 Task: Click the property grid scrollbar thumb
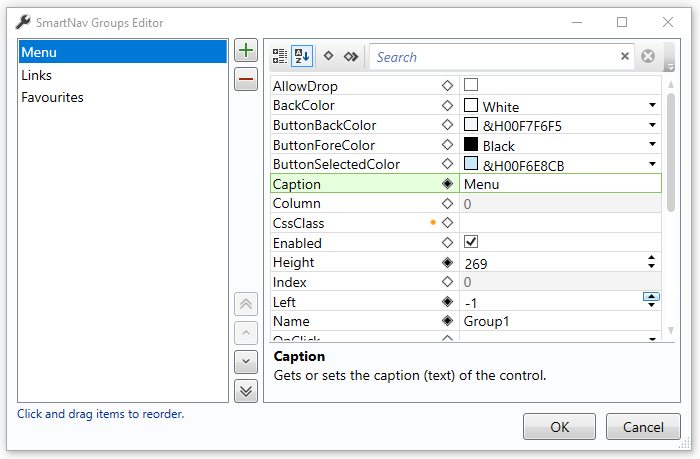(x=671, y=152)
